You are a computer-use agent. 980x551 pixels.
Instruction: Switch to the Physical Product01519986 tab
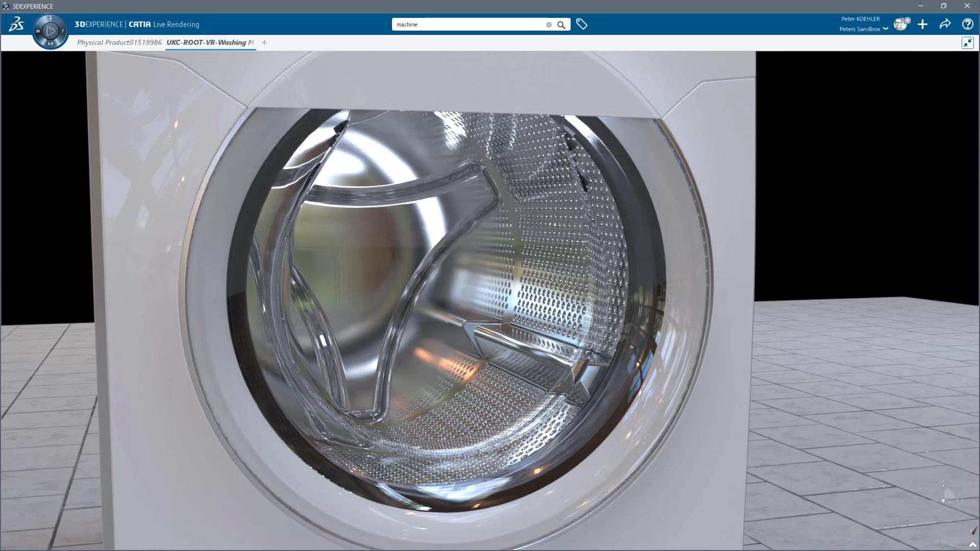point(118,42)
